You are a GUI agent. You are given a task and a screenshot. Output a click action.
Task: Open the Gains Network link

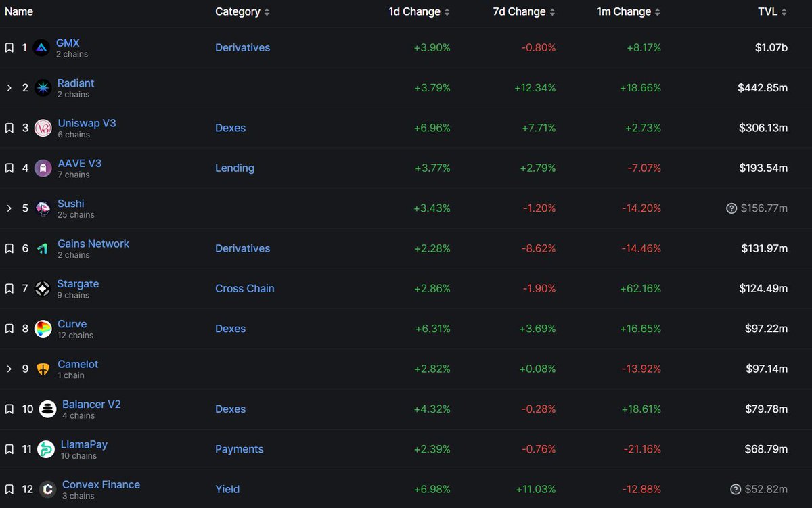click(x=93, y=244)
